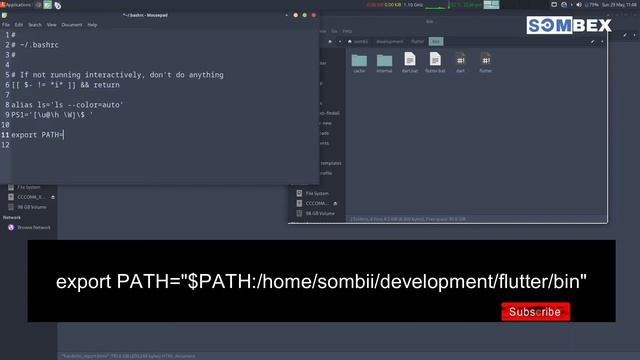
Task: Click the CPU frequency GHz readout
Action: click(x=413, y=5)
